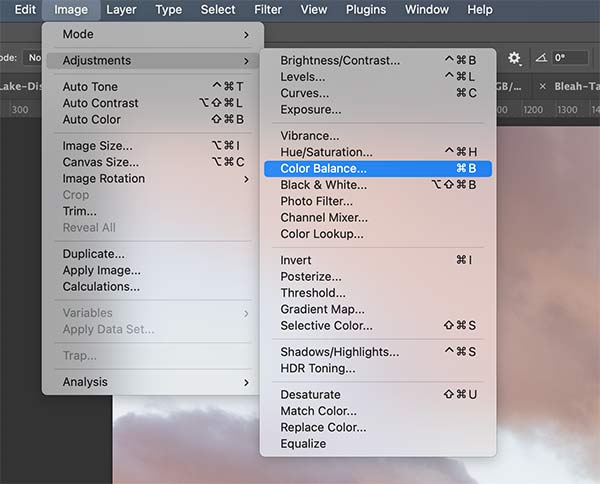Open the Help menu
This screenshot has width=600, height=484.
point(480,10)
